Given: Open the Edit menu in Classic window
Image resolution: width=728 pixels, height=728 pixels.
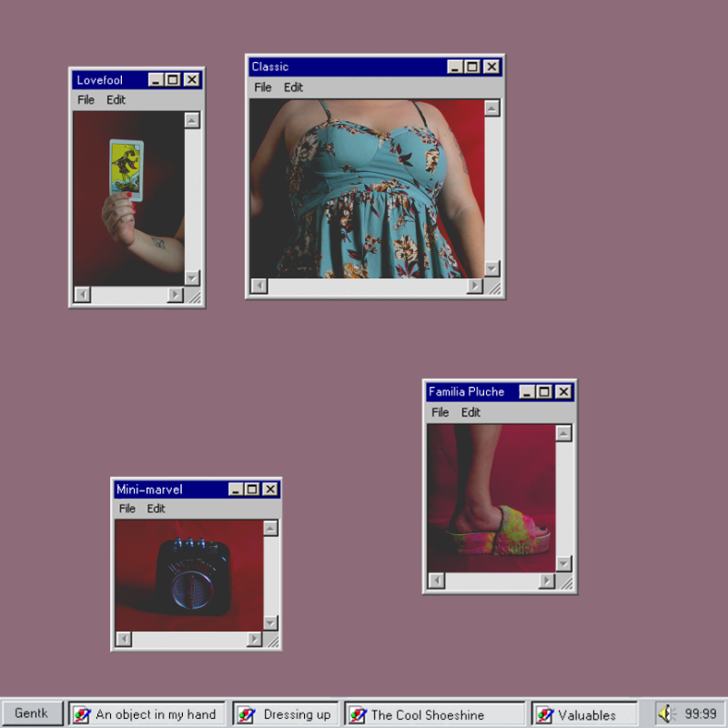Looking at the screenshot, I should point(293,87).
